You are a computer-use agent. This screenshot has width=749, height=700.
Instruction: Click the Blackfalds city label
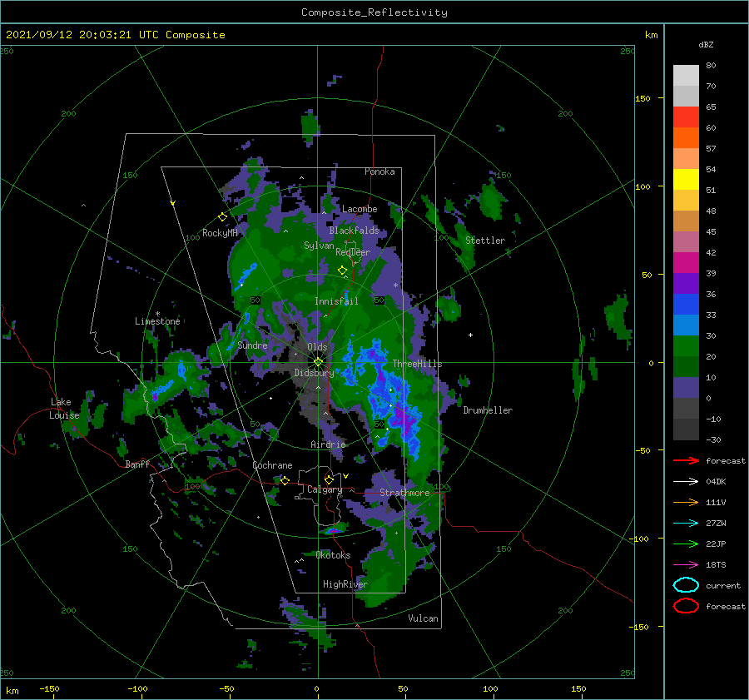tap(354, 231)
